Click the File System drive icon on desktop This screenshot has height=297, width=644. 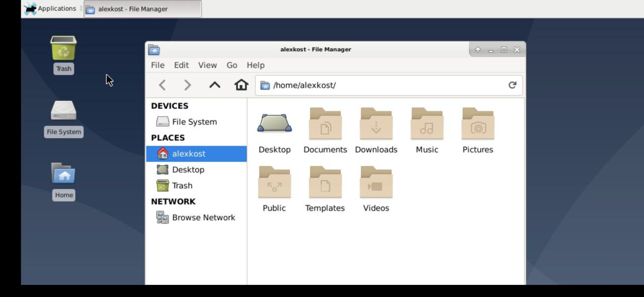pos(63,111)
